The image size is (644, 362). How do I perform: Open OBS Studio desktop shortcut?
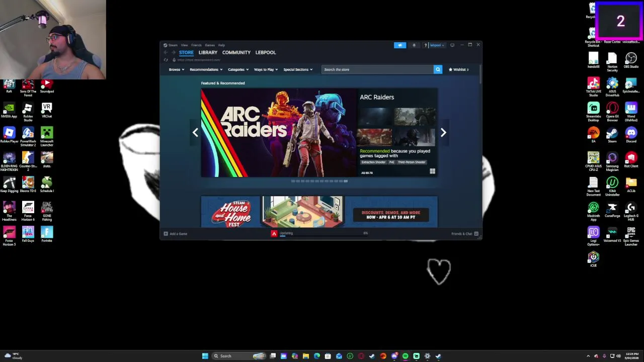pos(631,60)
